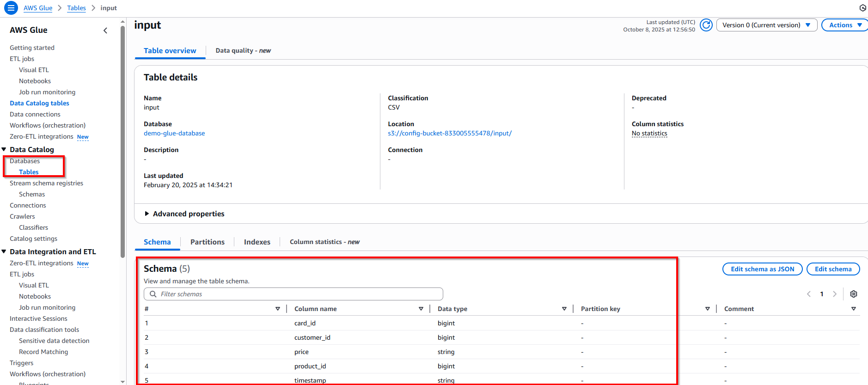Open the Version 0 dropdown
868x385 pixels.
766,25
